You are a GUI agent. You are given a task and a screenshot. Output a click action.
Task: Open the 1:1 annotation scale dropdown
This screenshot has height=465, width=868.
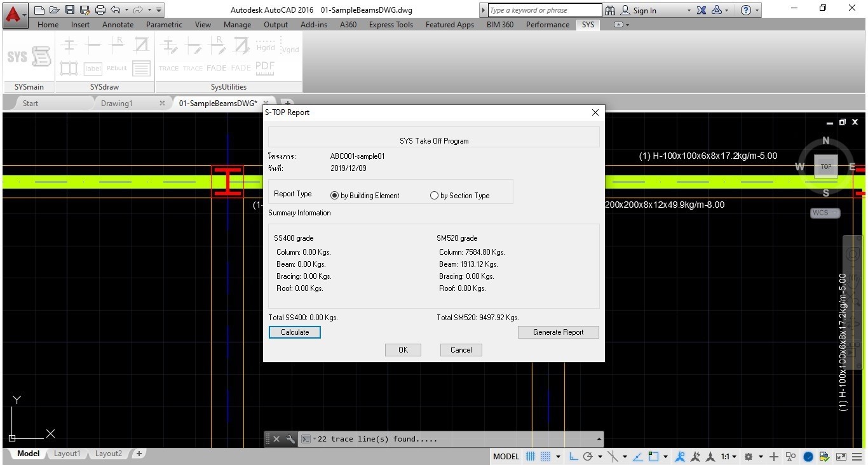click(729, 456)
